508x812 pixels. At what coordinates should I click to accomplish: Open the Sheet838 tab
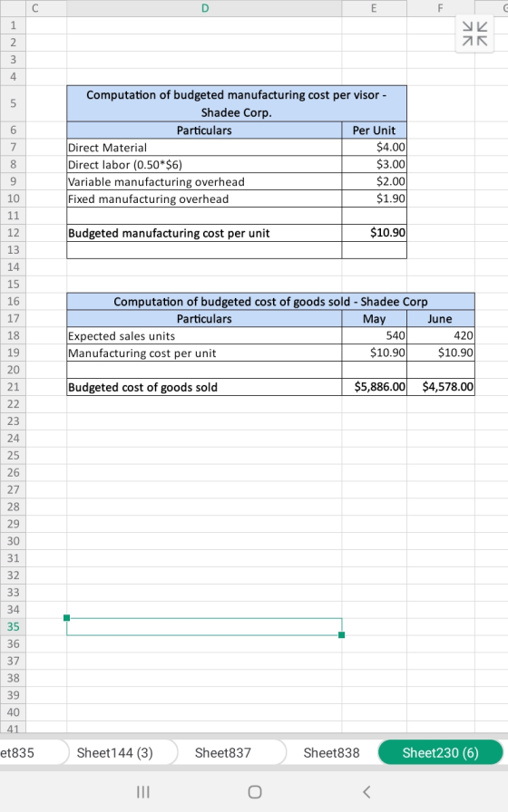(x=331, y=752)
